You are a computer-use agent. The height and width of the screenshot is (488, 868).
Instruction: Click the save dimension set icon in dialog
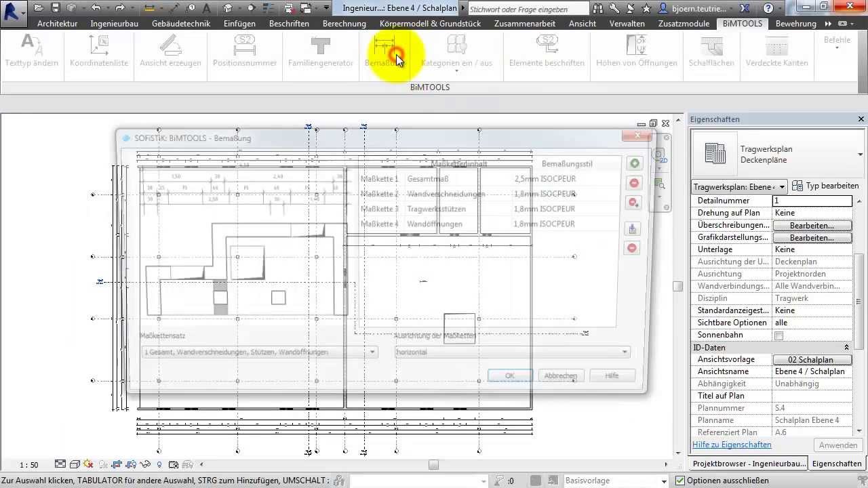[x=633, y=229]
